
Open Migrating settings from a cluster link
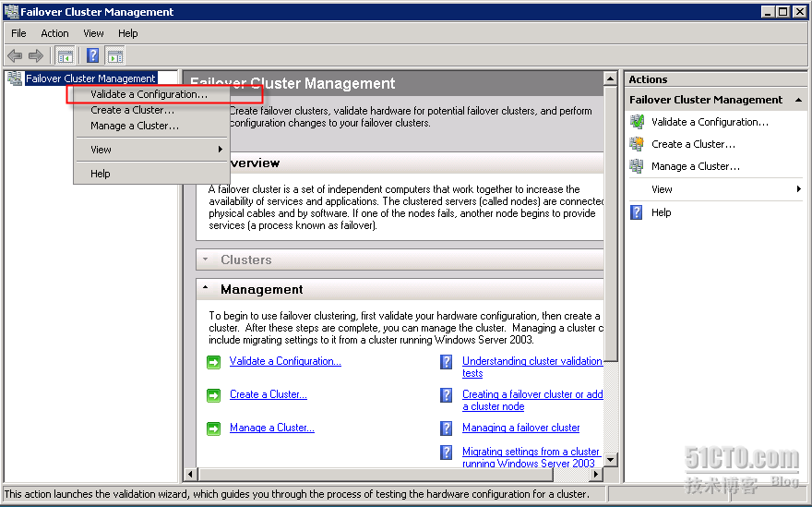[531, 458]
